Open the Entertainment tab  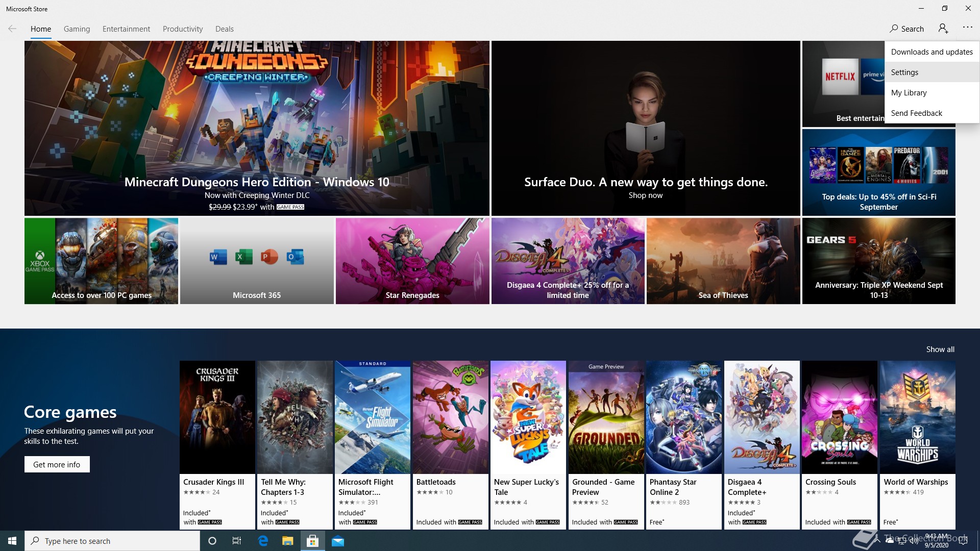[x=126, y=29]
